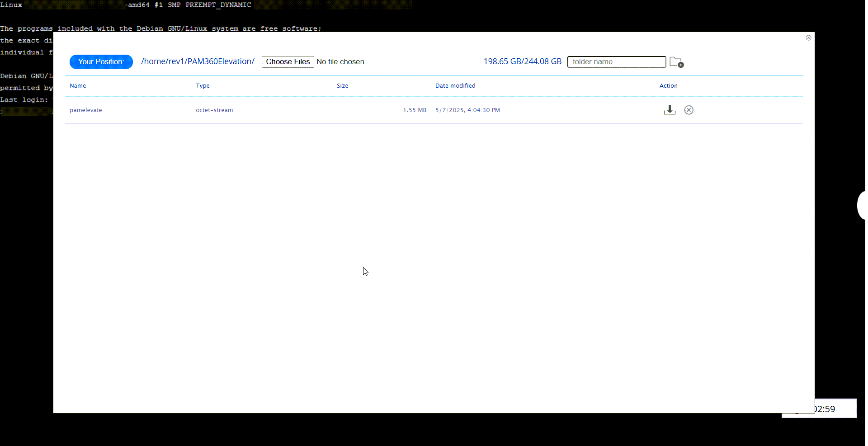Sort files by the Size column
868x446 pixels.
pyautogui.click(x=342, y=85)
